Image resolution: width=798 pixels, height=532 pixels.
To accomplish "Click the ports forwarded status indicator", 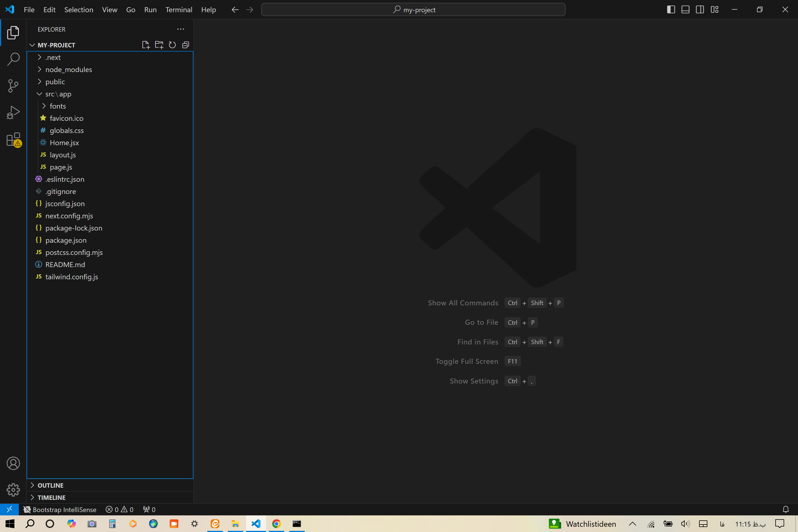I will [149, 509].
